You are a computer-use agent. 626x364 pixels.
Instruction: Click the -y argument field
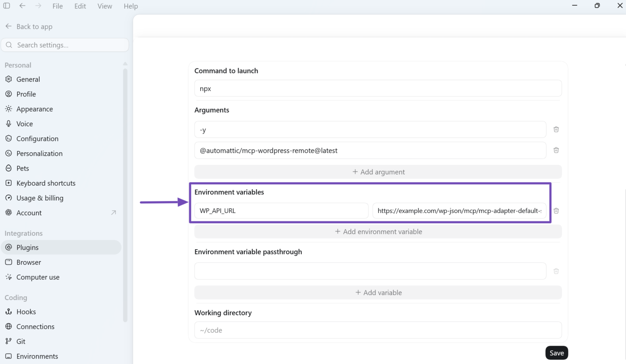pos(370,130)
